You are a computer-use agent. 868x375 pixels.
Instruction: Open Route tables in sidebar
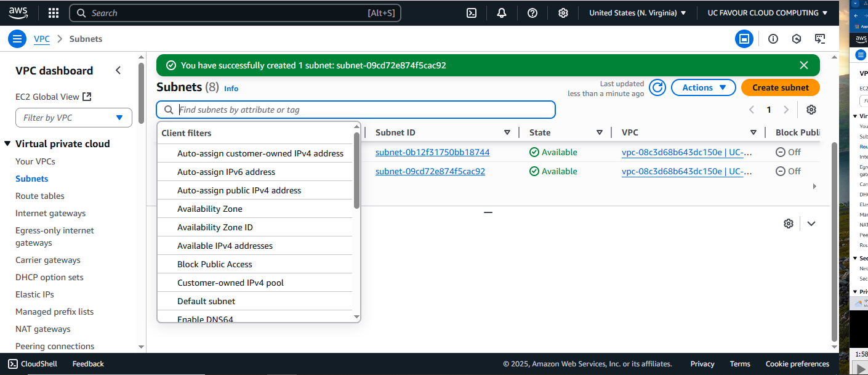point(40,196)
